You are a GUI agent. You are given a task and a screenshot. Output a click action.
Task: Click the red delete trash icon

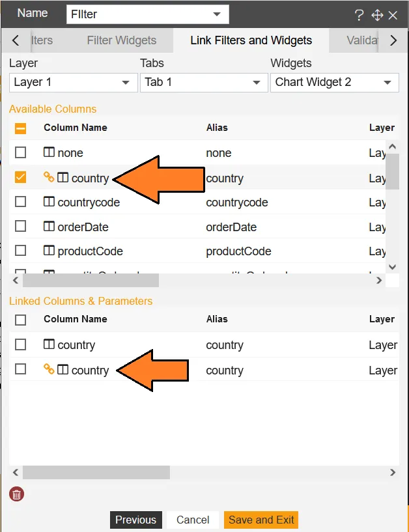point(16,494)
